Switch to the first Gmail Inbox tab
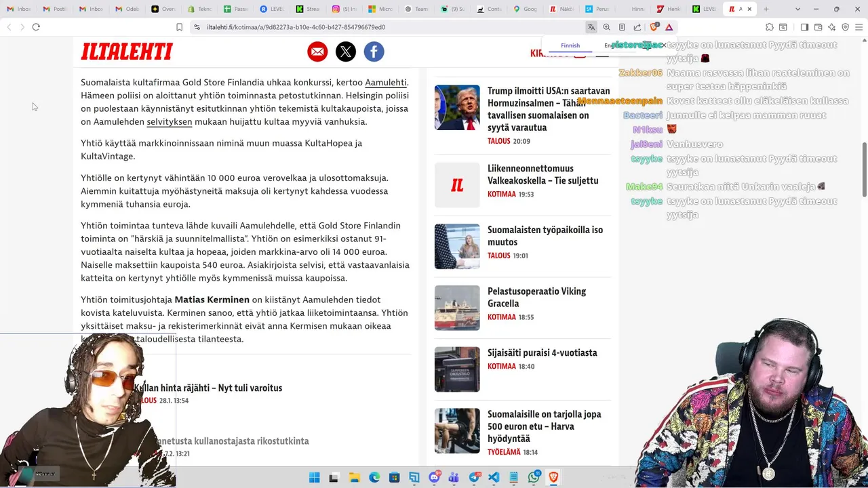 click(18, 9)
